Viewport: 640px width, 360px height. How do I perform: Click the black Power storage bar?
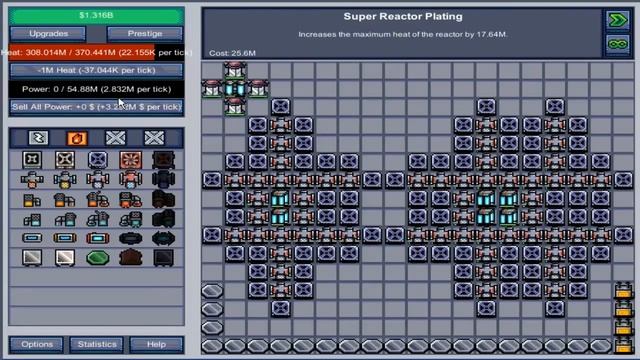pyautogui.click(x=96, y=89)
